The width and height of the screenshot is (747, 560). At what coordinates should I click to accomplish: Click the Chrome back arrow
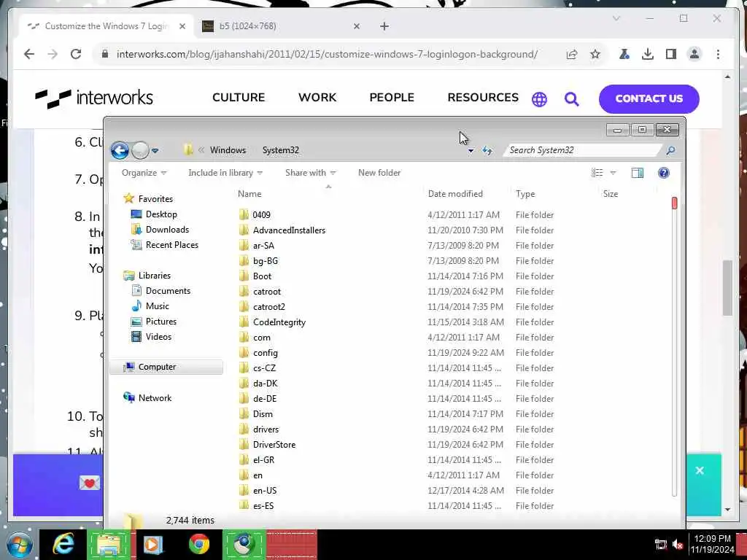pyautogui.click(x=29, y=54)
